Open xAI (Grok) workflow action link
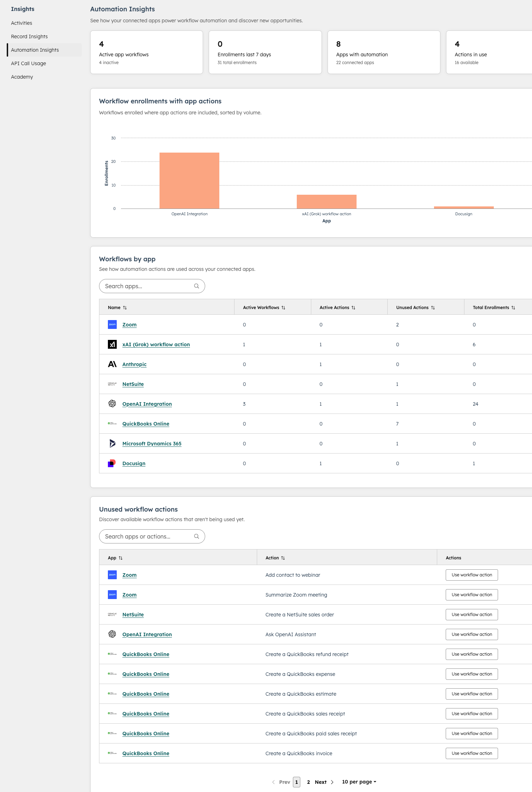 pos(156,344)
